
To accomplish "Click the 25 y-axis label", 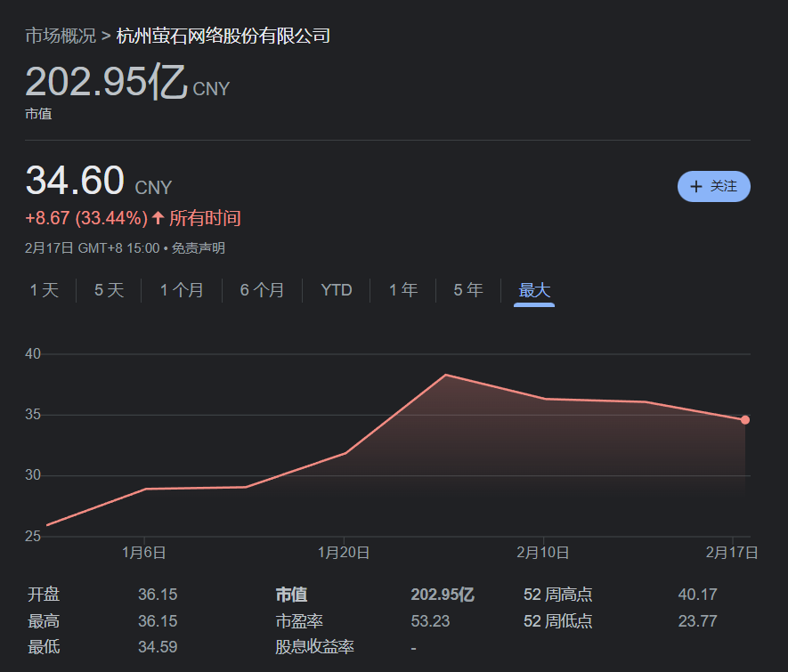I will 33,537.
